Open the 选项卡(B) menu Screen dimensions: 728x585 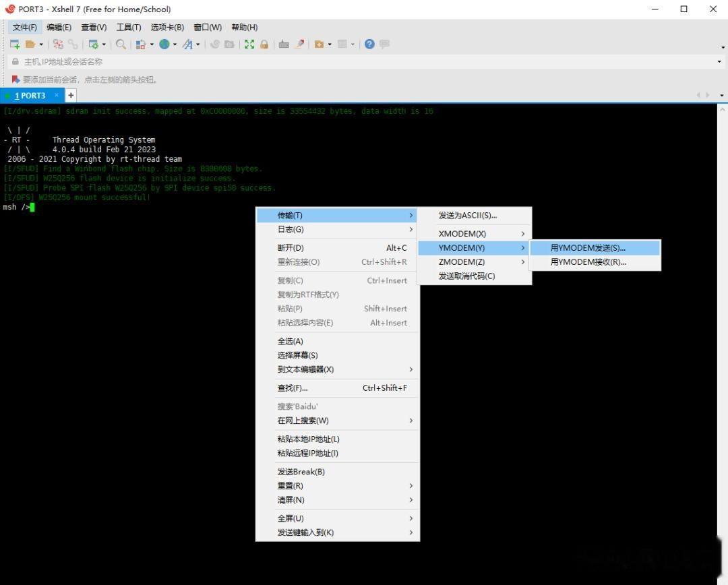pos(167,28)
